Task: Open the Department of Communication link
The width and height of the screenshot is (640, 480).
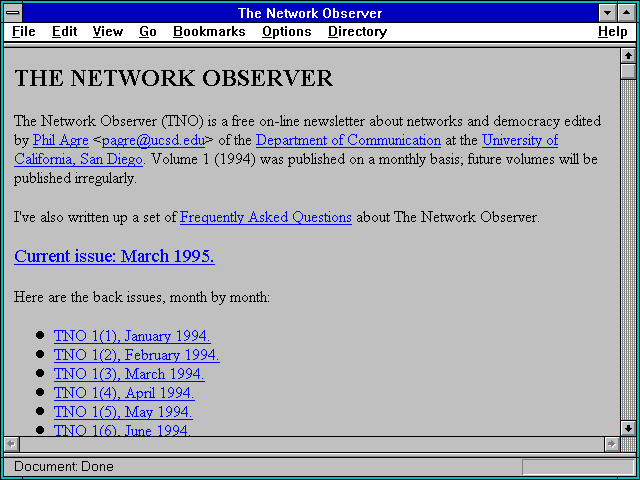Action: tap(348, 140)
